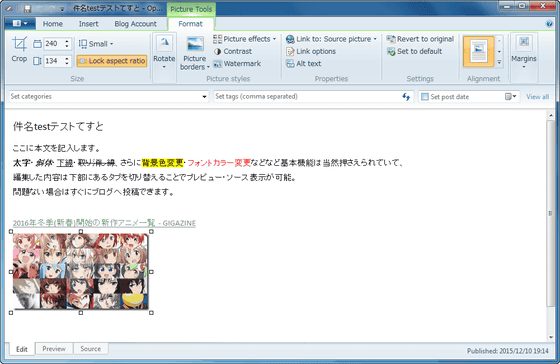This screenshot has width=560, height=364.
Task: Expand the alignment gallery more arrow
Action: pos(499,62)
